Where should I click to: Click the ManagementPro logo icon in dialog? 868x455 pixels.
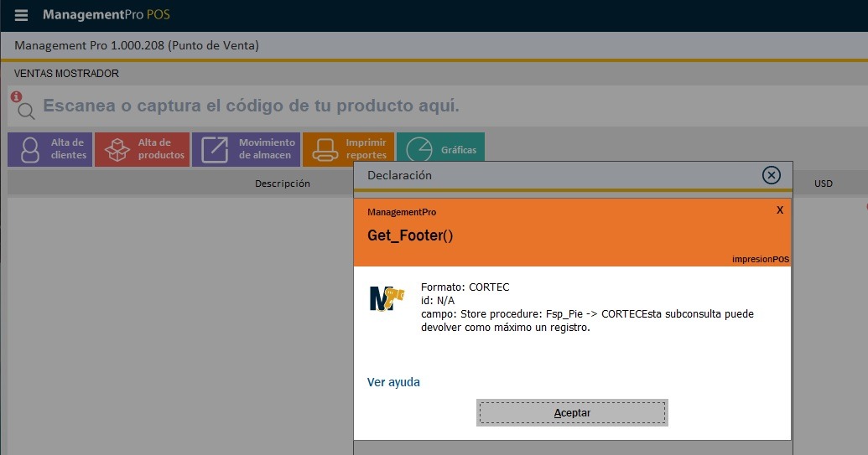click(x=387, y=298)
